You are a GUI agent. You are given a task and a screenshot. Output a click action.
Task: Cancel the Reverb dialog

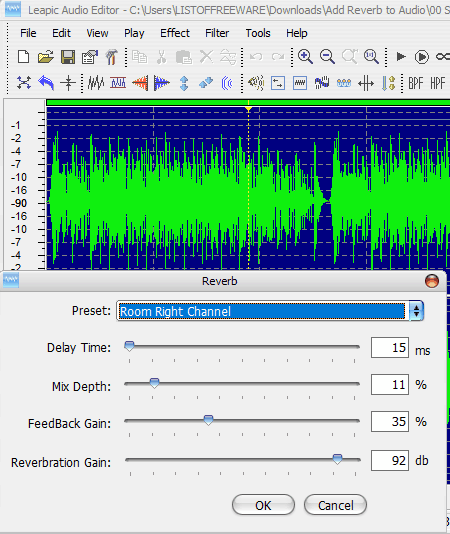(336, 505)
